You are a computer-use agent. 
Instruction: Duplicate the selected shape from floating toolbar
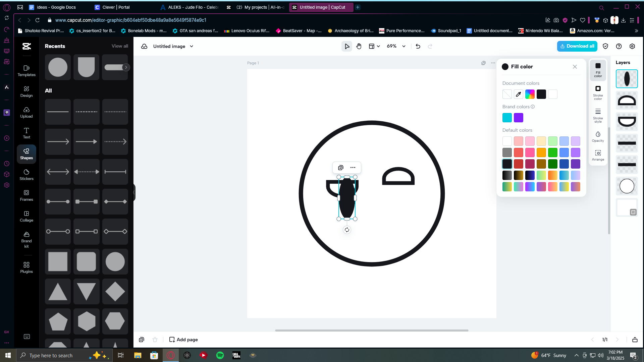coord(341,168)
